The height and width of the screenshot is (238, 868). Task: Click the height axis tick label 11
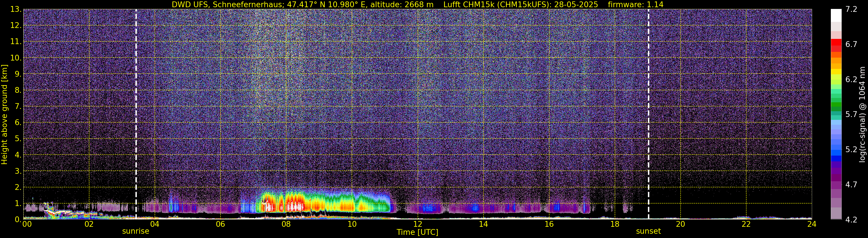[x=16, y=42]
